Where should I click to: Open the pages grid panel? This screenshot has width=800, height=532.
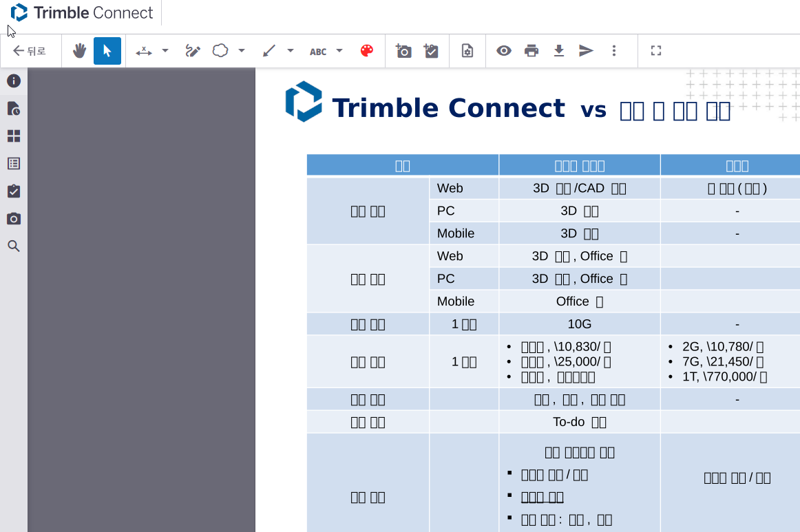coord(14,136)
